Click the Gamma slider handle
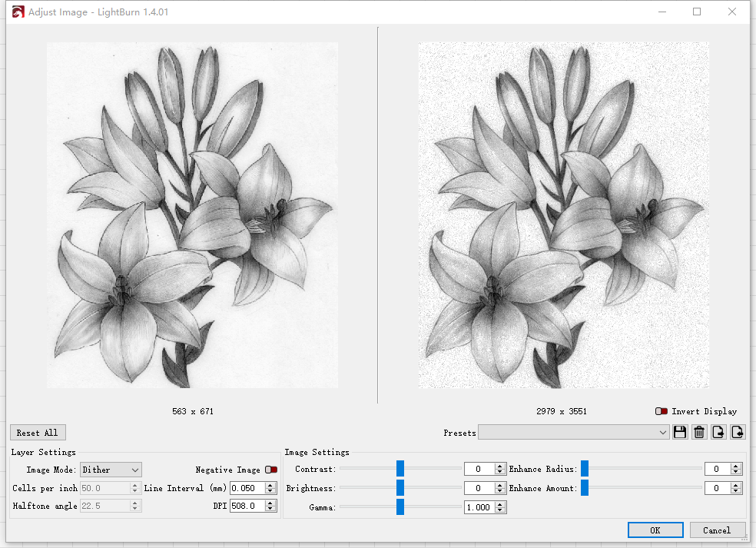Image resolution: width=756 pixels, height=548 pixels. tap(400, 506)
